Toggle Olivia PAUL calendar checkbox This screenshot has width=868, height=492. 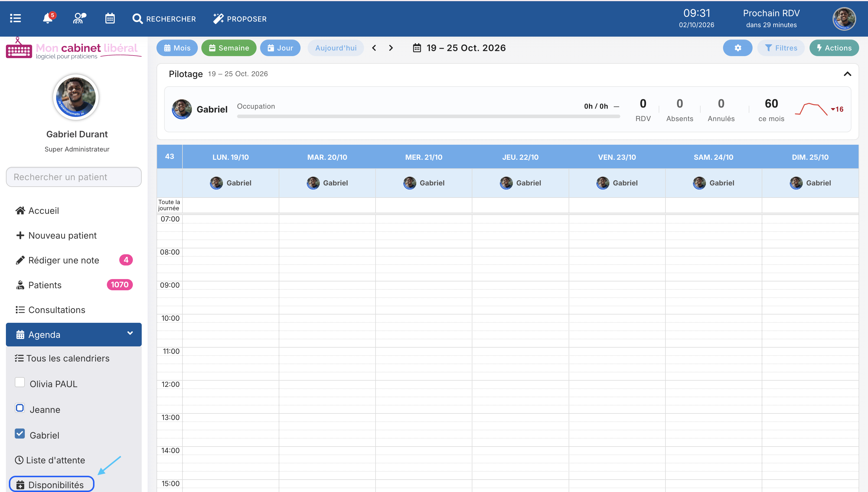(x=20, y=382)
